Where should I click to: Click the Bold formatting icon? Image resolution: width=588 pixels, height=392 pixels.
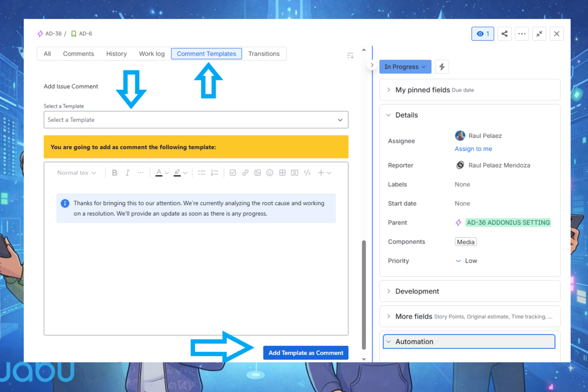pyautogui.click(x=115, y=173)
